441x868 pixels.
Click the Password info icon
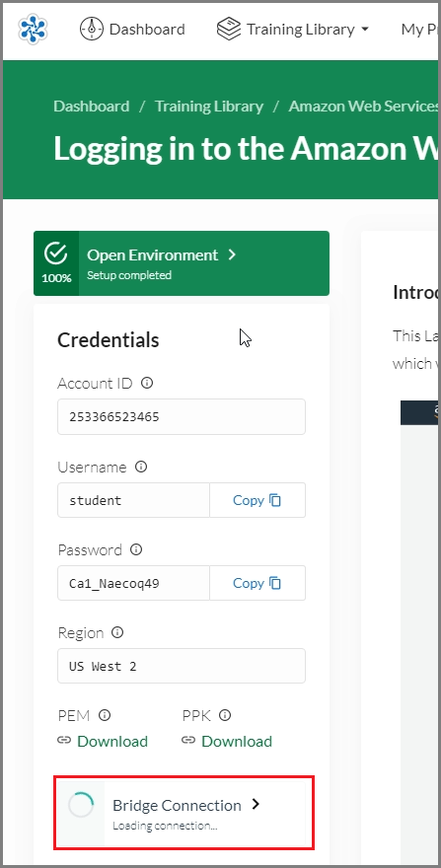(136, 549)
